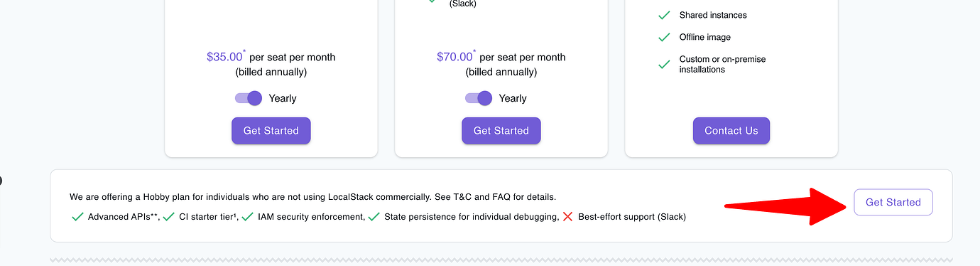This screenshot has height=266, width=980.
Task: Click the Hobby plan T&C and FAQ sentence
Action: coord(313,196)
